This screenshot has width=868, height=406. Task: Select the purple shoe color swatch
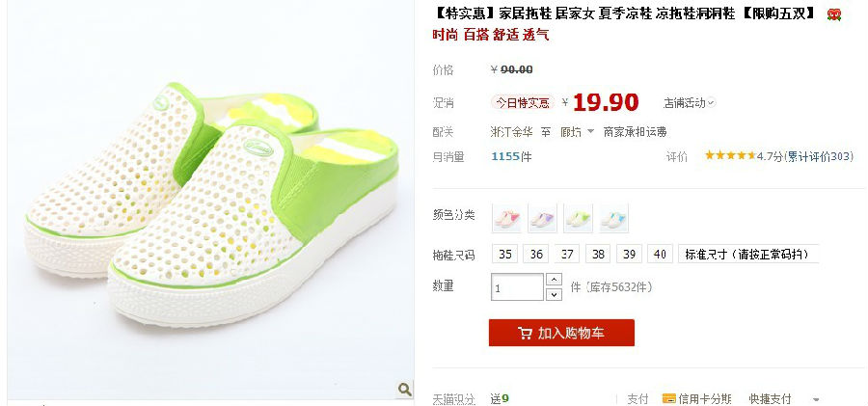tap(542, 218)
